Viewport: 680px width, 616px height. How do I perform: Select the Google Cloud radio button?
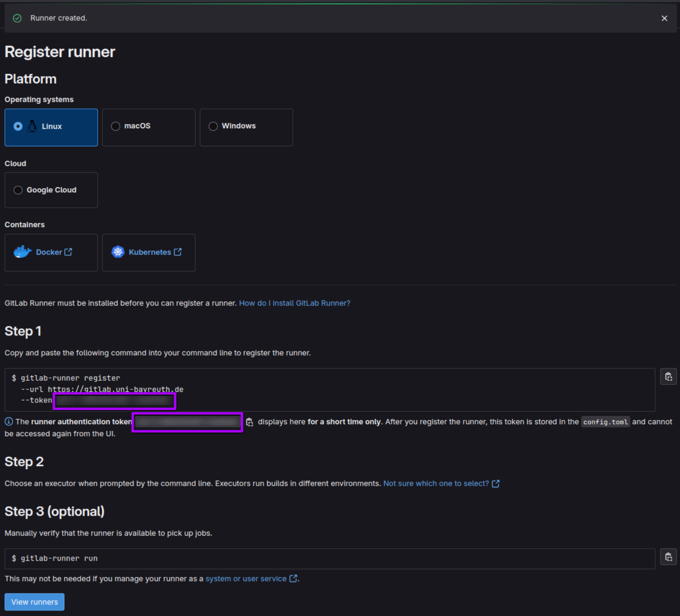[18, 190]
